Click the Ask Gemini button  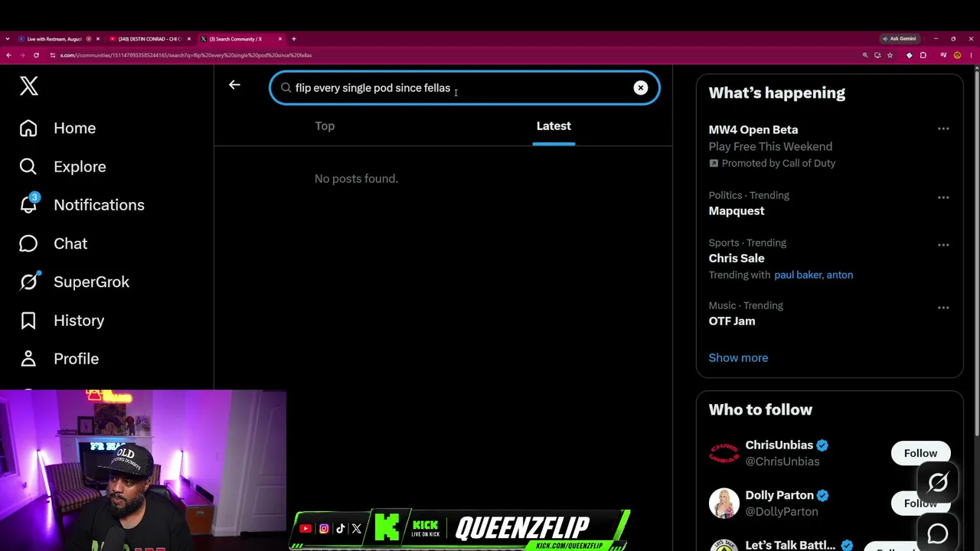pyautogui.click(x=899, y=39)
